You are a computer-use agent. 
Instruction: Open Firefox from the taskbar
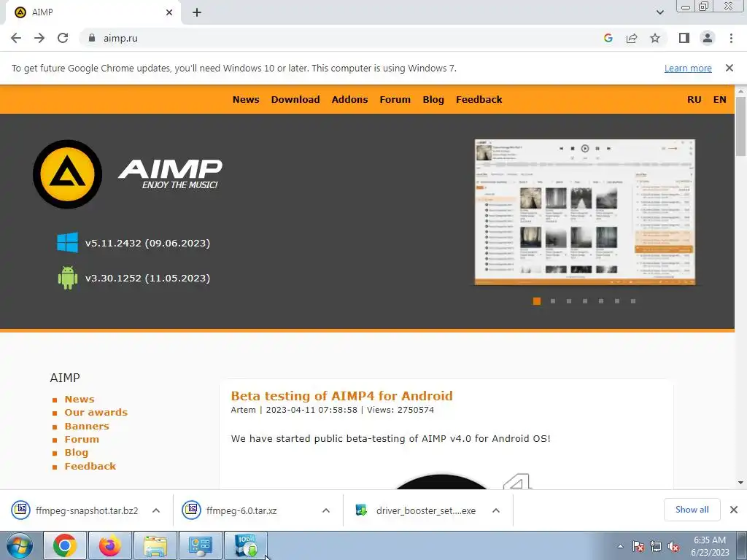(x=109, y=545)
